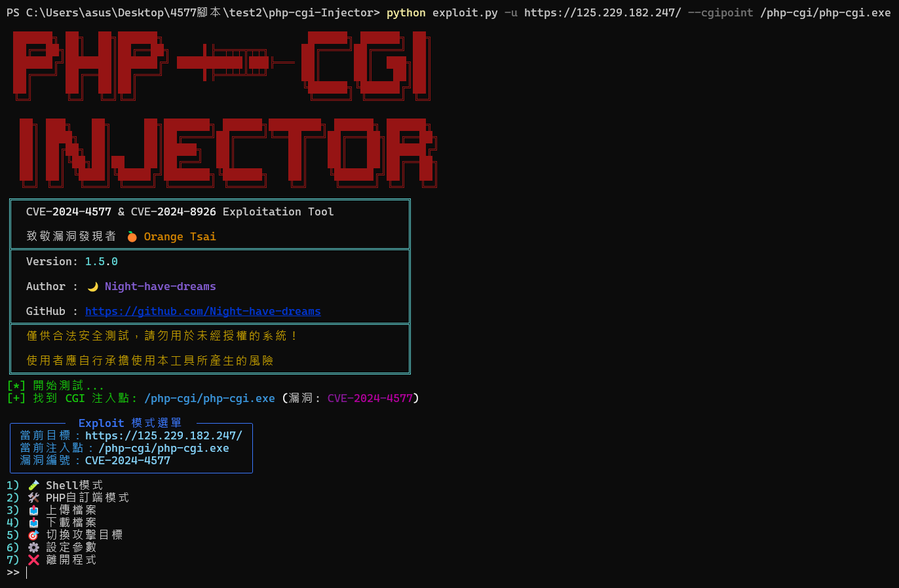Click the moon emoji before Night-have-dreams
This screenshot has height=588, width=899.
(92, 286)
